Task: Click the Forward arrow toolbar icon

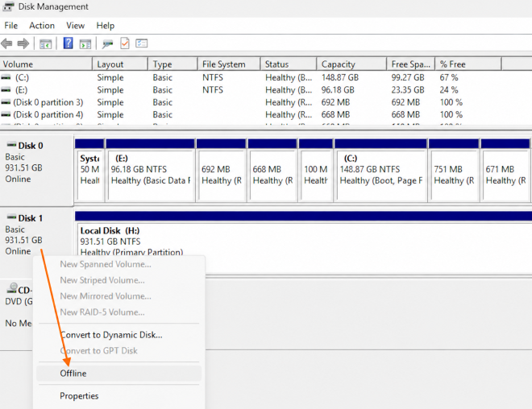Action: pos(23,43)
